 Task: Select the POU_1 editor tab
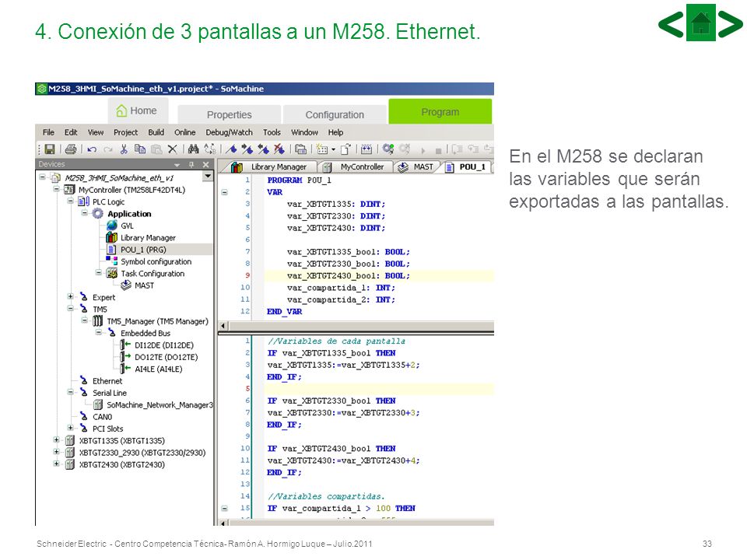tap(466, 167)
